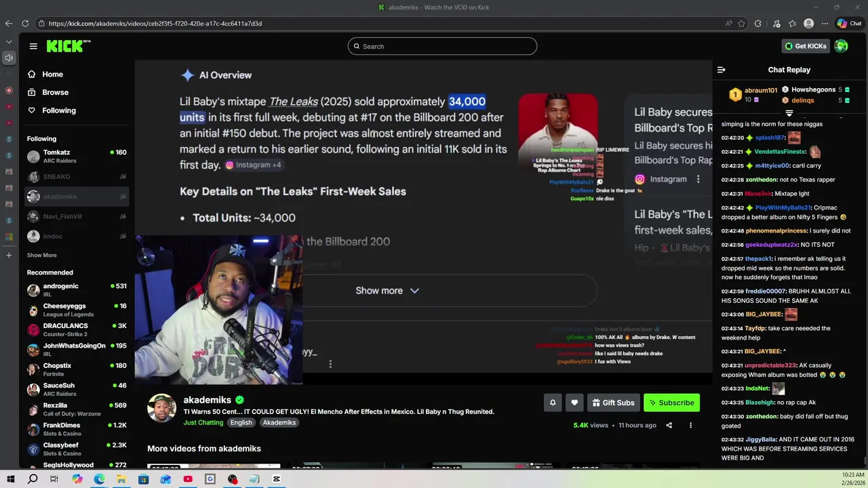Click the Howshegoons gifter name
This screenshot has height=488, width=868.
813,89
